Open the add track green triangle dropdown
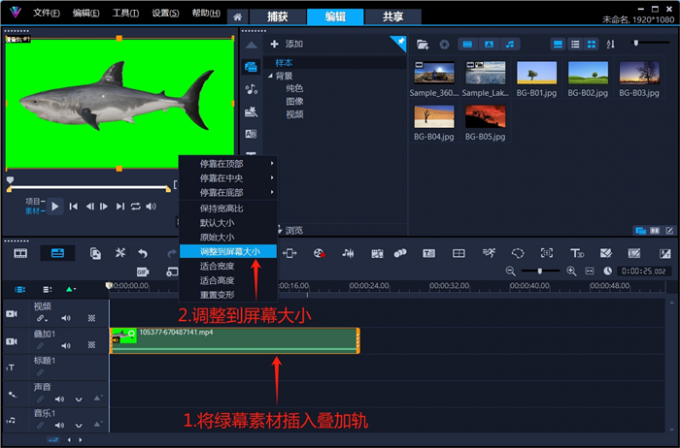The width and height of the screenshot is (680, 448). coord(70,289)
